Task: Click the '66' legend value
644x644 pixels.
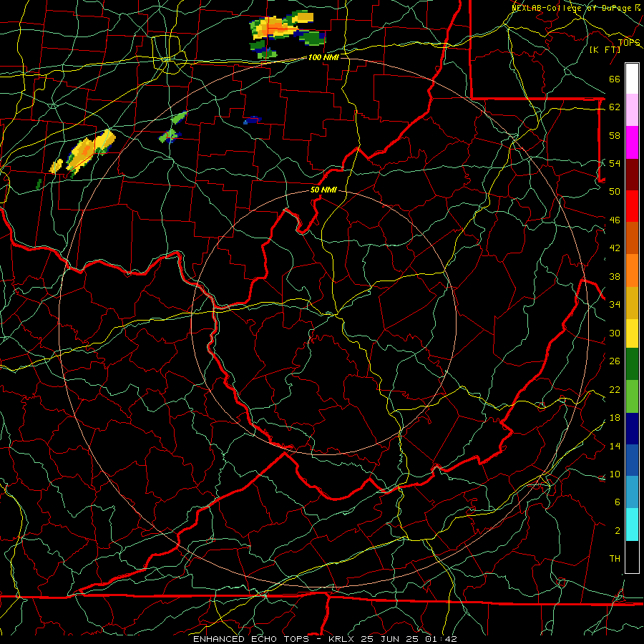Action: click(615, 79)
